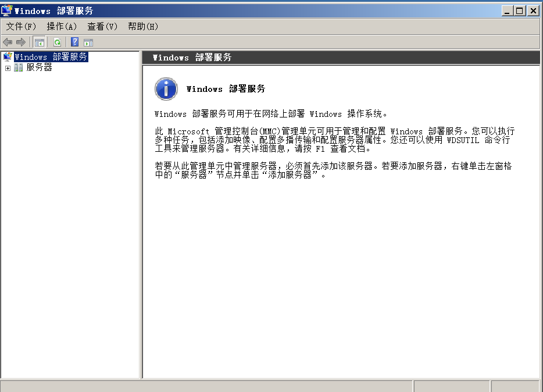The height and width of the screenshot is (392, 543).
Task: Click the dark Windows 部署服务 pane header
Action: tap(341, 58)
